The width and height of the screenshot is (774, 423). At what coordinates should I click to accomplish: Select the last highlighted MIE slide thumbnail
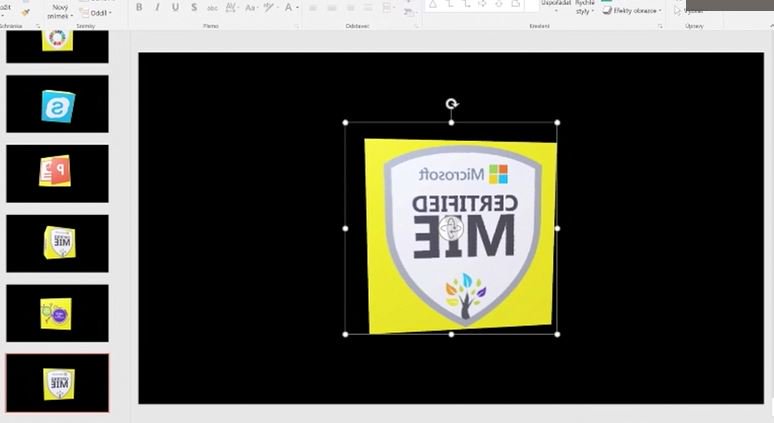click(57, 383)
